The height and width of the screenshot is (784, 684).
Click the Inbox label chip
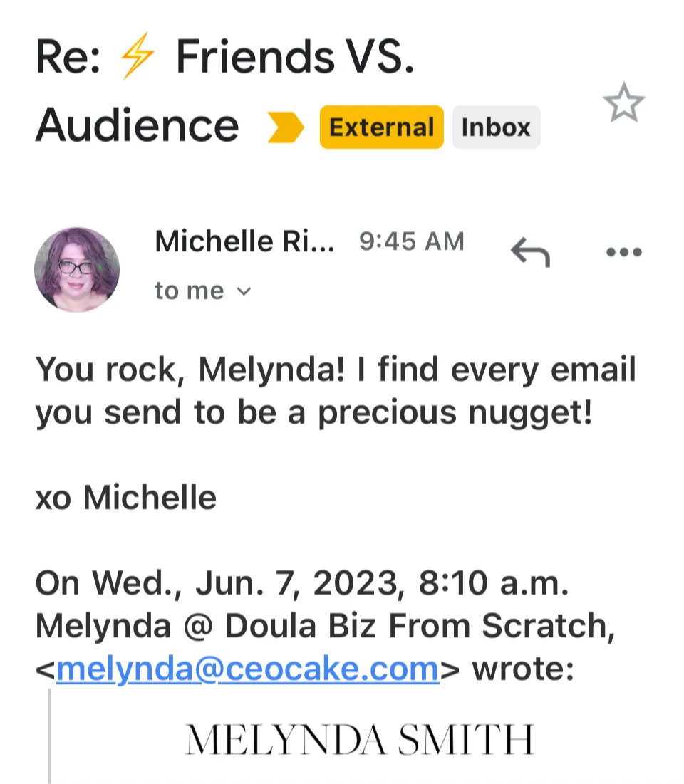point(496,127)
